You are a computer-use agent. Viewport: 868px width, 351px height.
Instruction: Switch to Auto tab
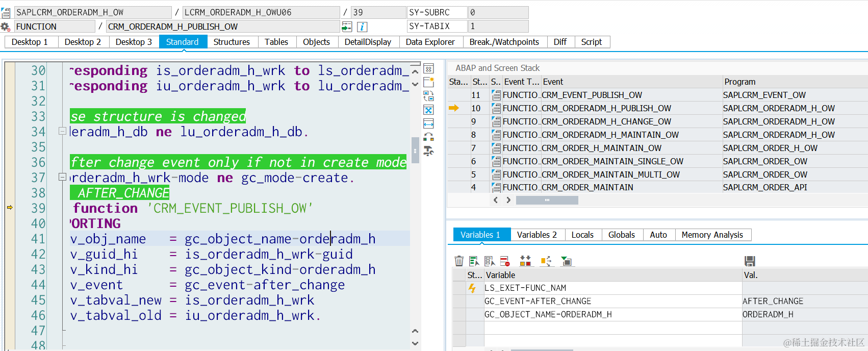(x=659, y=235)
